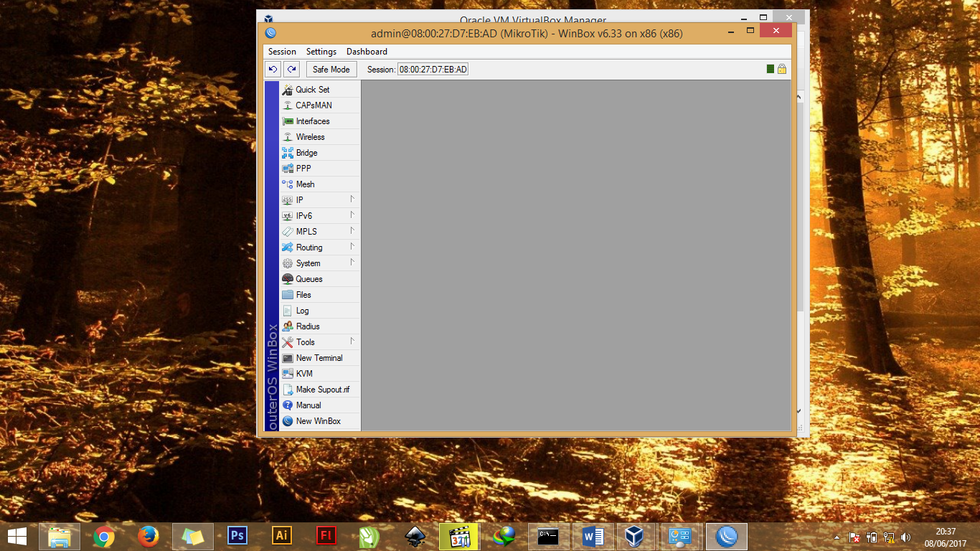Open the Dashboard menu

tap(367, 52)
